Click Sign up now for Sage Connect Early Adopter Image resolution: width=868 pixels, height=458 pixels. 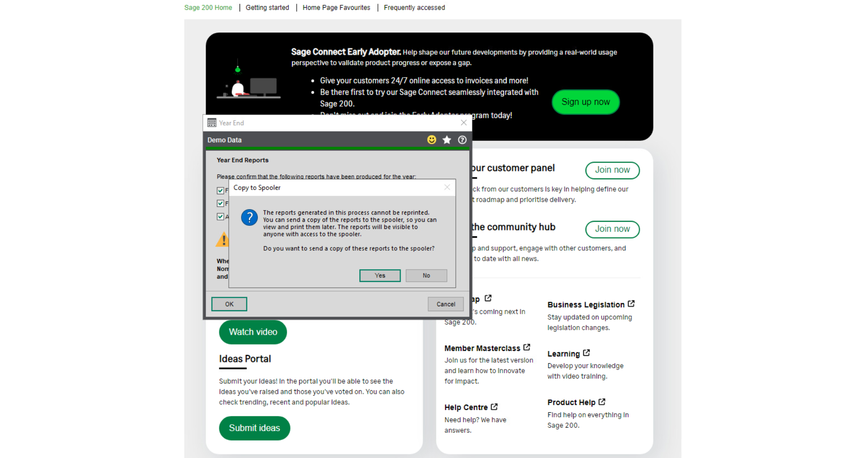coord(585,102)
